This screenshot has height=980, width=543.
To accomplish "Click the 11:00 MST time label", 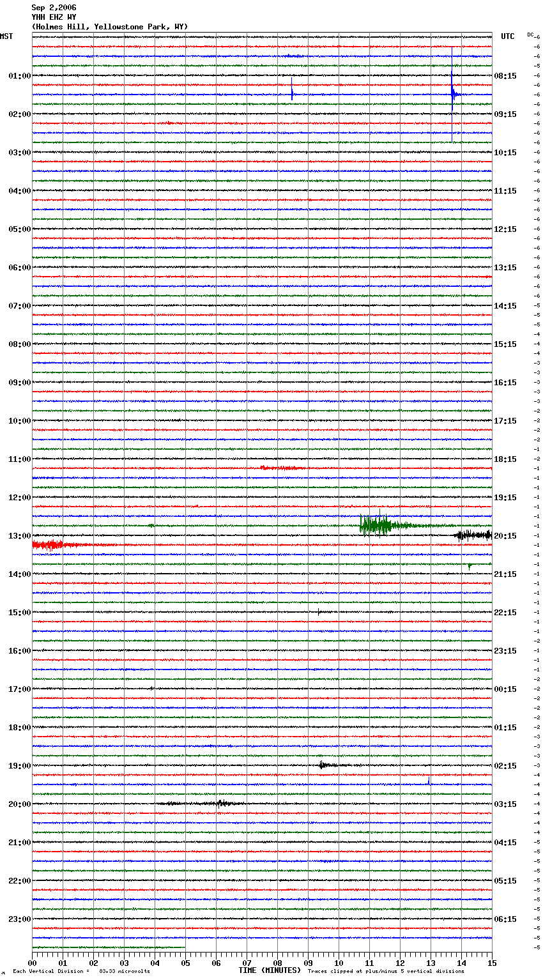I will (20, 459).
